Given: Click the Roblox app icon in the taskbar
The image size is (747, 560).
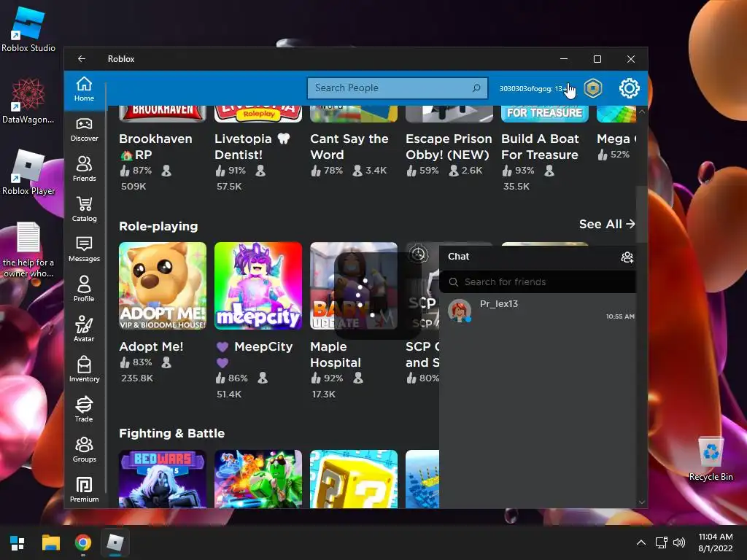Looking at the screenshot, I should tap(115, 542).
